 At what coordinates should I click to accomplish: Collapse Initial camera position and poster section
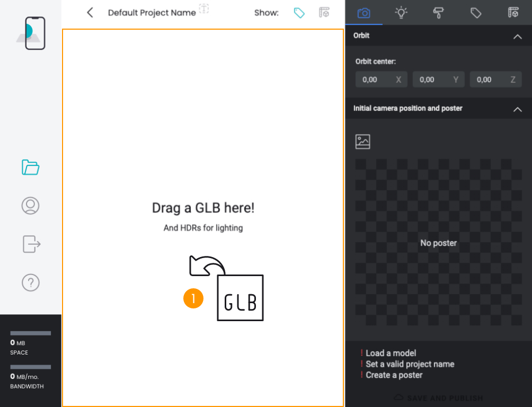click(x=518, y=109)
